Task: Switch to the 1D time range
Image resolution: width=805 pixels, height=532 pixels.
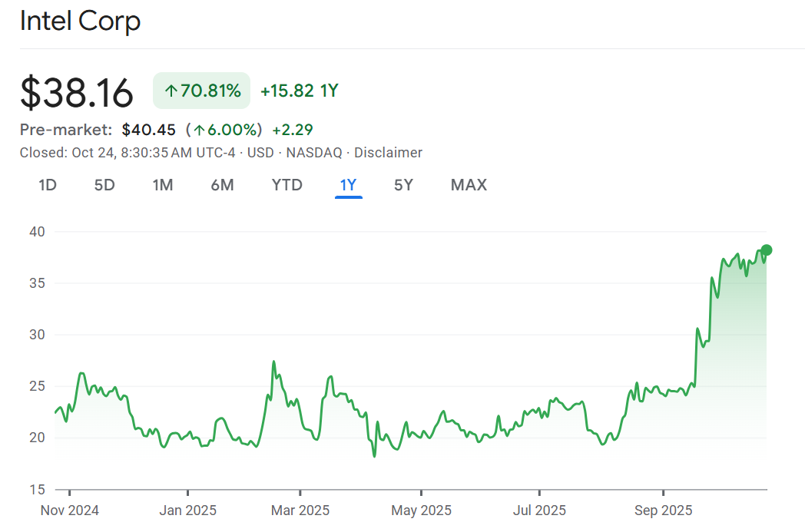Action: click(x=48, y=185)
